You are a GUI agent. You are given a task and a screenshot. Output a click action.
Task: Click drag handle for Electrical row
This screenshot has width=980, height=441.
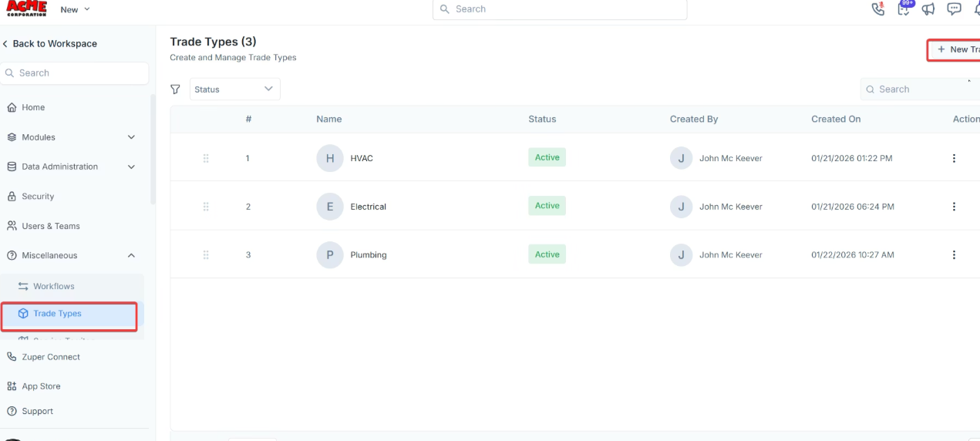(206, 207)
